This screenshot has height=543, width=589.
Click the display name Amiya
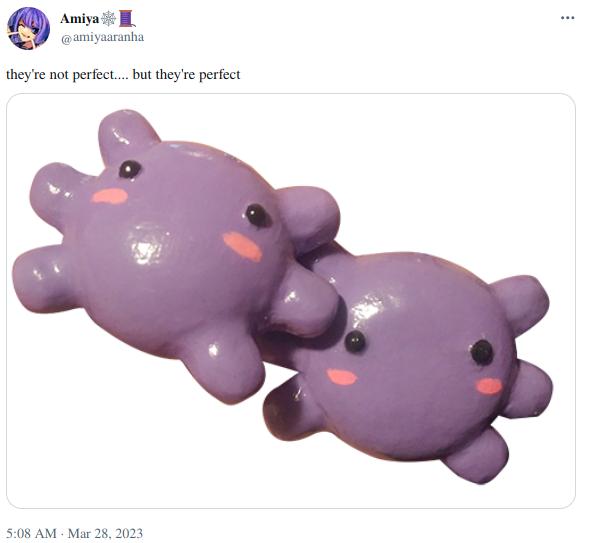click(80, 18)
